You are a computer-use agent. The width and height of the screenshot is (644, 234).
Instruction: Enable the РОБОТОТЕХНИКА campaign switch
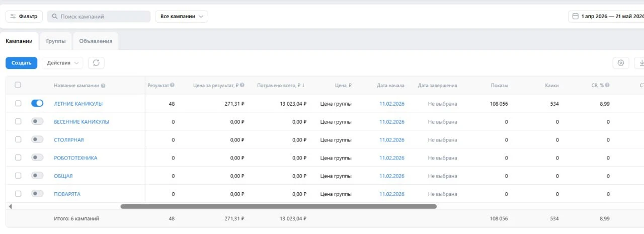click(37, 158)
